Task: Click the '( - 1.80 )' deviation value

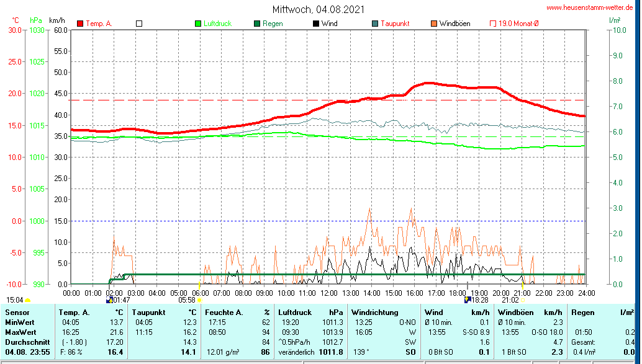Action: (x=75, y=342)
